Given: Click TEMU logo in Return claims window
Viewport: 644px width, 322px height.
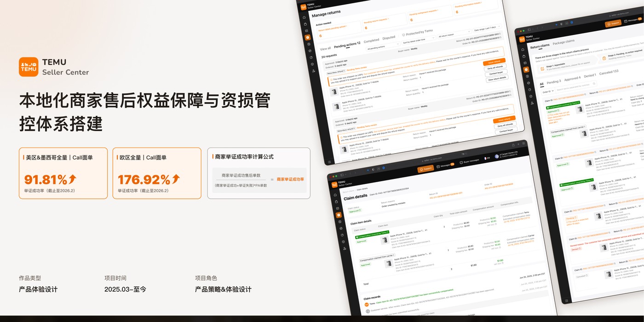Looking at the screenshot, I should (x=522, y=40).
